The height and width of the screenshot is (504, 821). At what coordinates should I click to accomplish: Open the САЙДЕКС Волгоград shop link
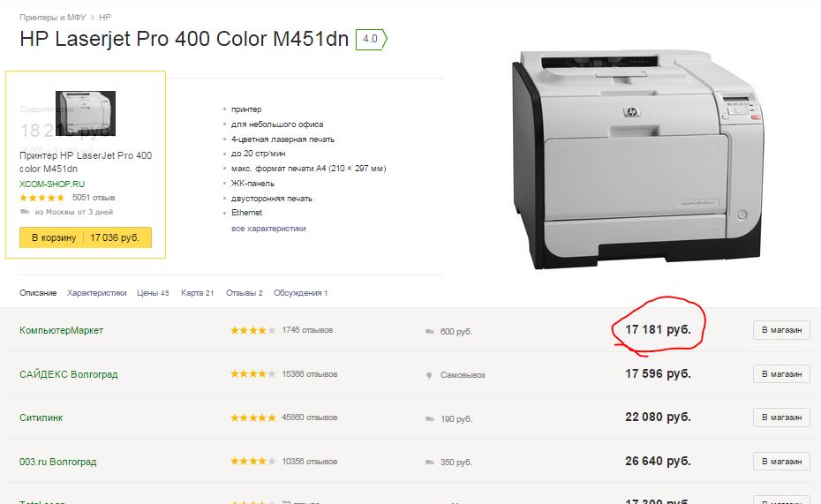coord(68,374)
